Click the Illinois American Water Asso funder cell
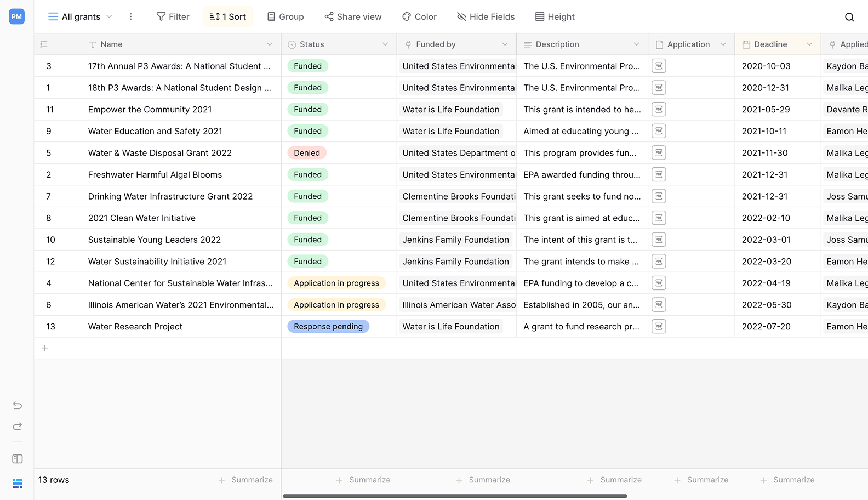 tap(456, 305)
